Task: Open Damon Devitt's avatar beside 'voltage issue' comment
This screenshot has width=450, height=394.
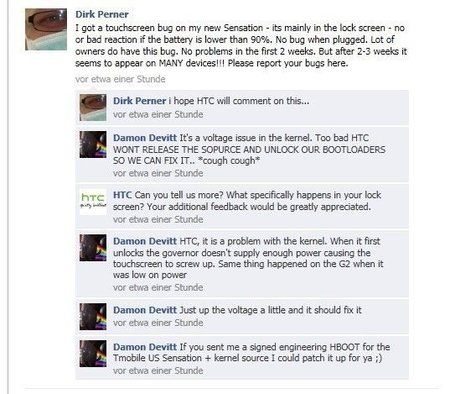Action: tap(93, 144)
